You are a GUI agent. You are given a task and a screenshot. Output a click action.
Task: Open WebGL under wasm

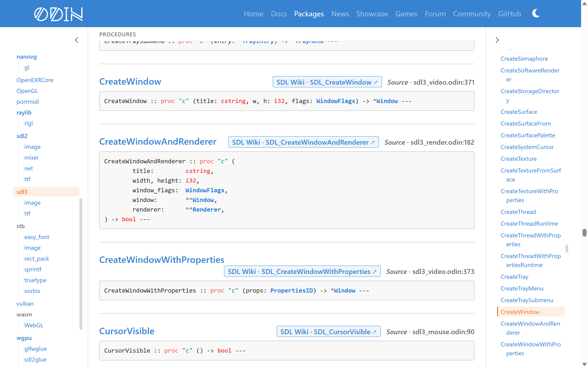click(34, 325)
